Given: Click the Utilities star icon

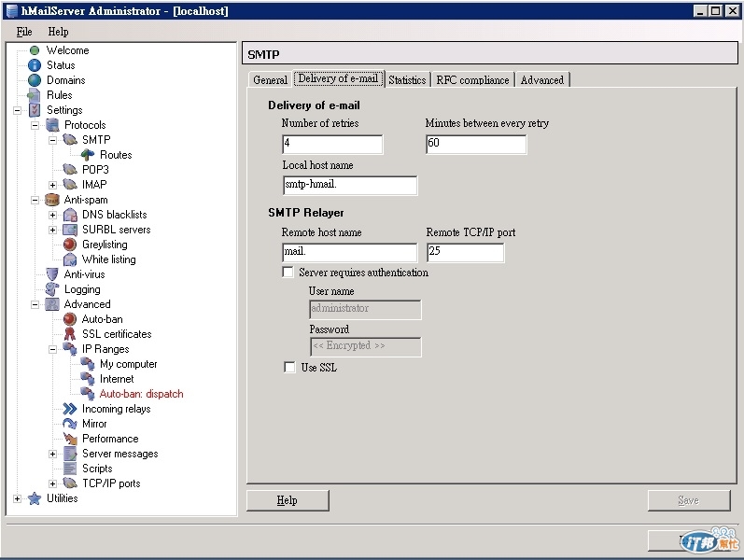Looking at the screenshot, I should pos(35,498).
